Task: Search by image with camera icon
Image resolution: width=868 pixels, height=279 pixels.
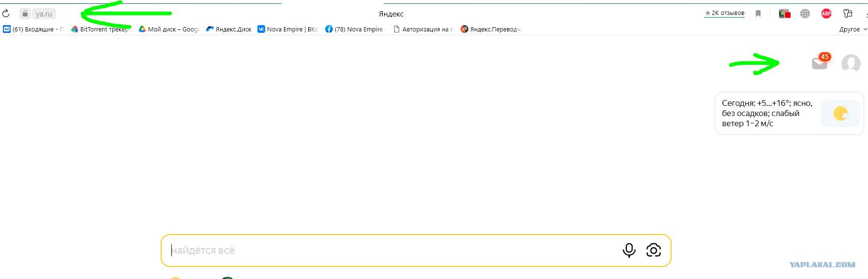Action: pyautogui.click(x=654, y=250)
